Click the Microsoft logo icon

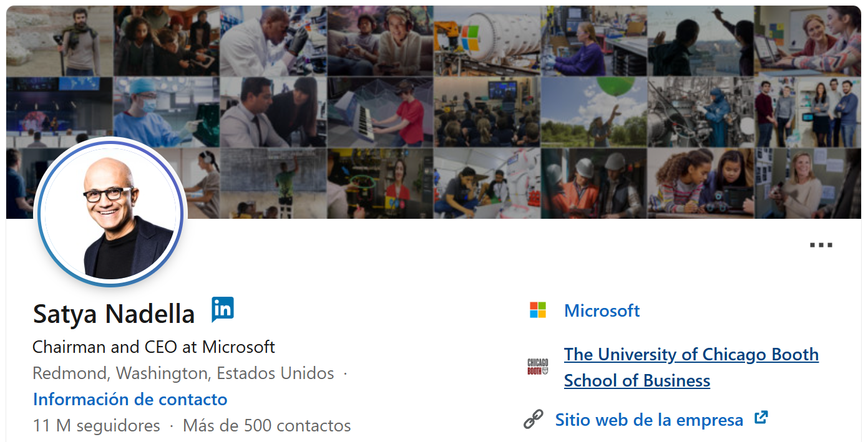tap(537, 310)
